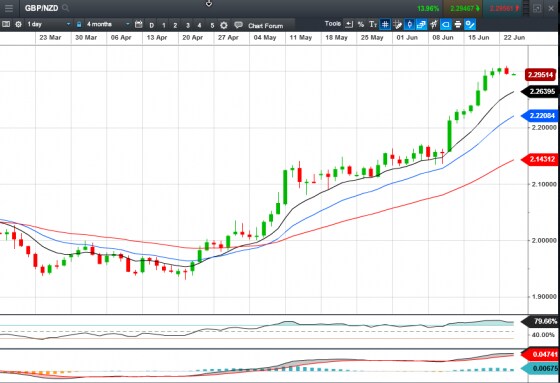The width and height of the screenshot is (560, 383).
Task: Click the 40.00% oscillator axis level
Action: 543,335
